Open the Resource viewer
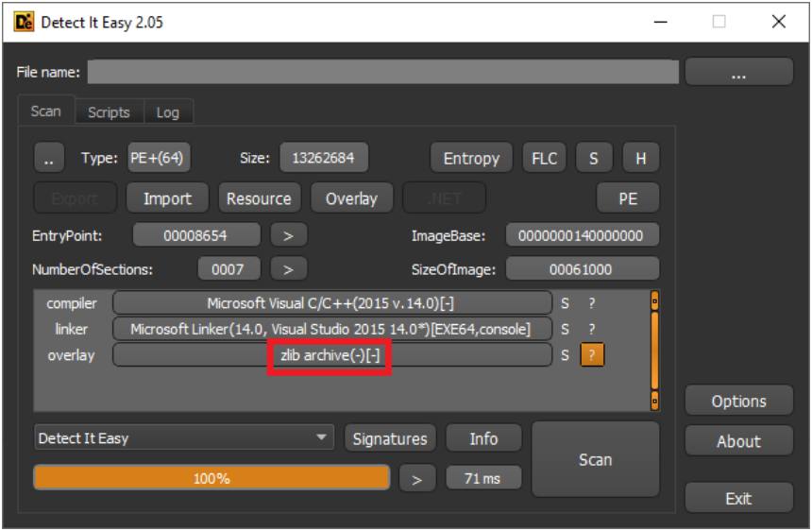Viewport: 812px width, 531px height. pyautogui.click(x=259, y=198)
